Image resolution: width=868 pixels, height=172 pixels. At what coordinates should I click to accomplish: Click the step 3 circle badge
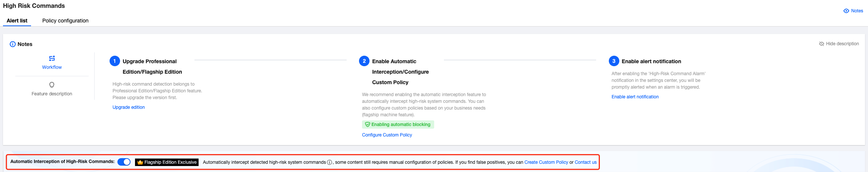click(x=614, y=61)
